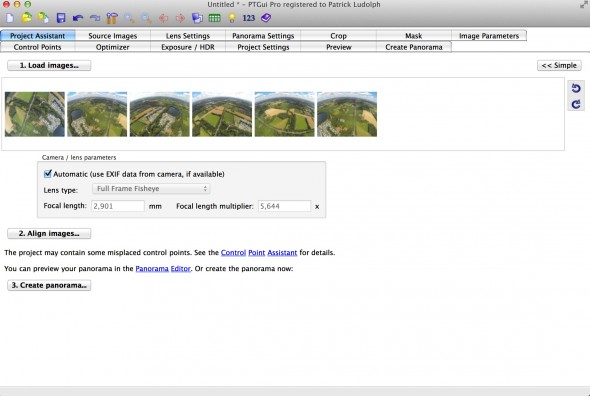
Task: Switch to the Project Assistant tab
Action: coord(38,36)
